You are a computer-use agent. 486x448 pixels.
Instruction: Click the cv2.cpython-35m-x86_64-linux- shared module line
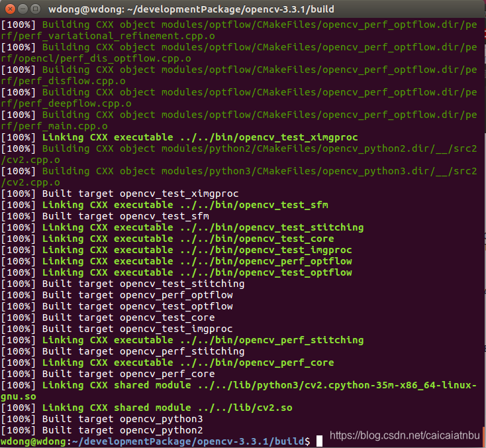click(238, 385)
